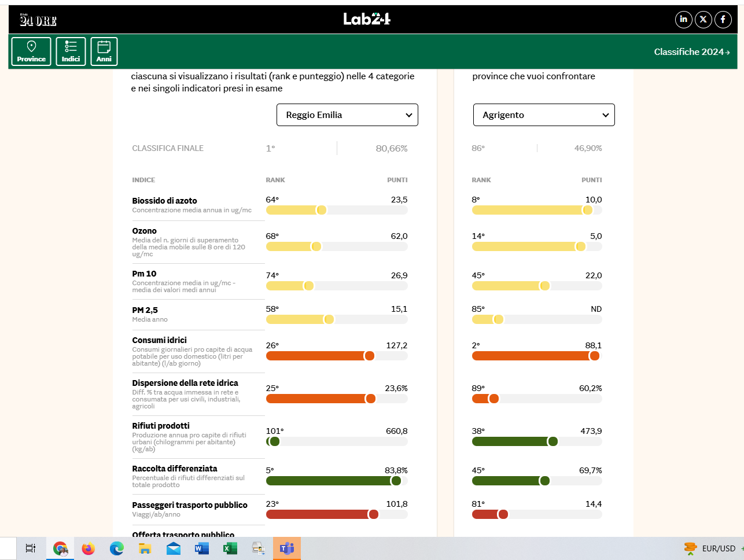Open Excel from the taskbar

tap(230, 548)
